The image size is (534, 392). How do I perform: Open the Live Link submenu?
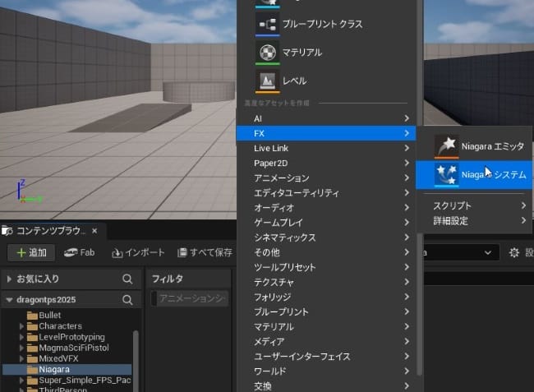[326, 148]
